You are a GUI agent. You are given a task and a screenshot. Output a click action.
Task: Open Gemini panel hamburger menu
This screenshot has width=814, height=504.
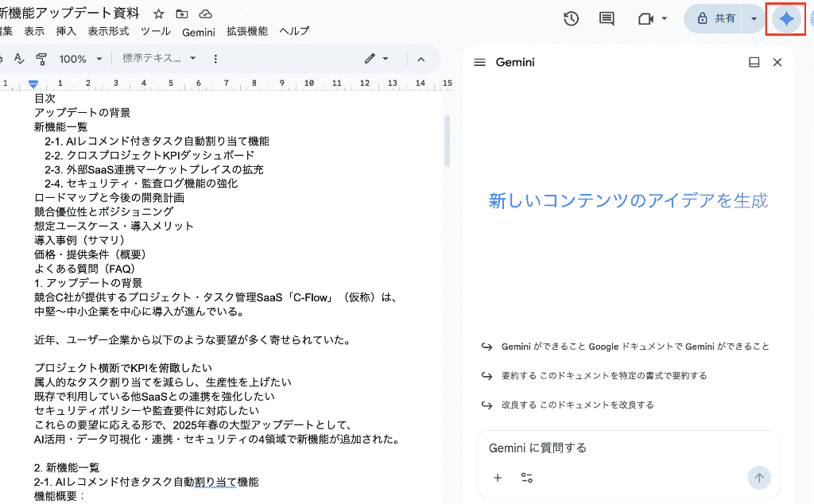479,62
